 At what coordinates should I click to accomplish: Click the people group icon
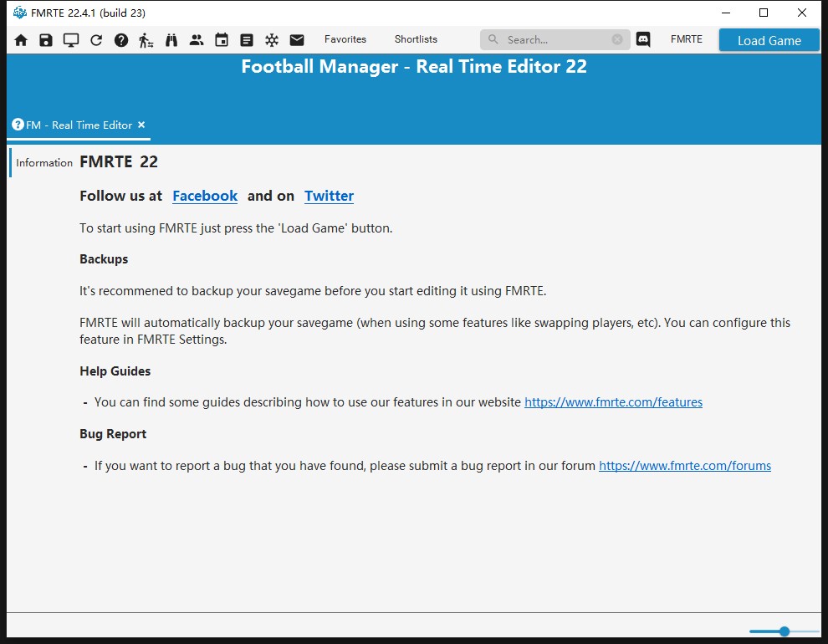point(197,39)
